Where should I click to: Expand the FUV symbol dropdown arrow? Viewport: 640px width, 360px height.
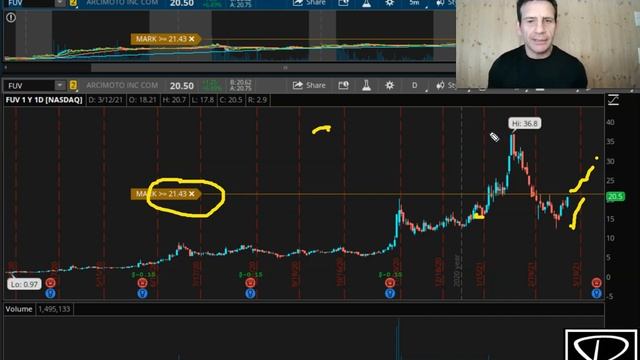[x=60, y=85]
